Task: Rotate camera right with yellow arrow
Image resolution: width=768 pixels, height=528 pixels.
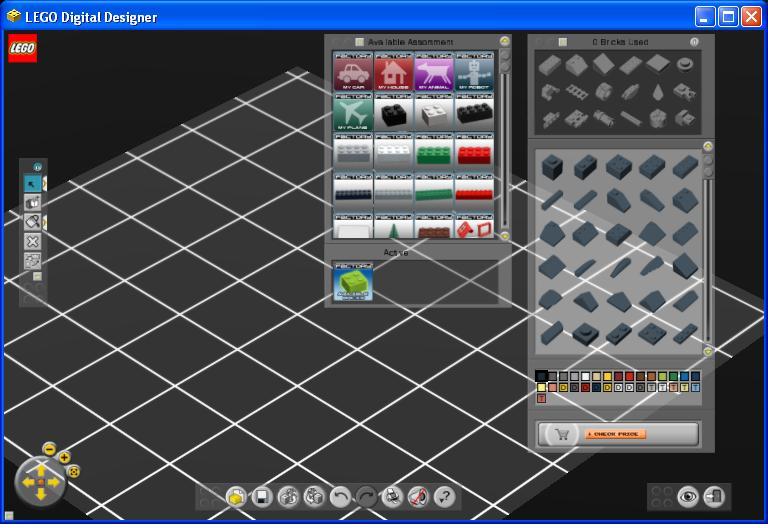Action: click(x=53, y=482)
